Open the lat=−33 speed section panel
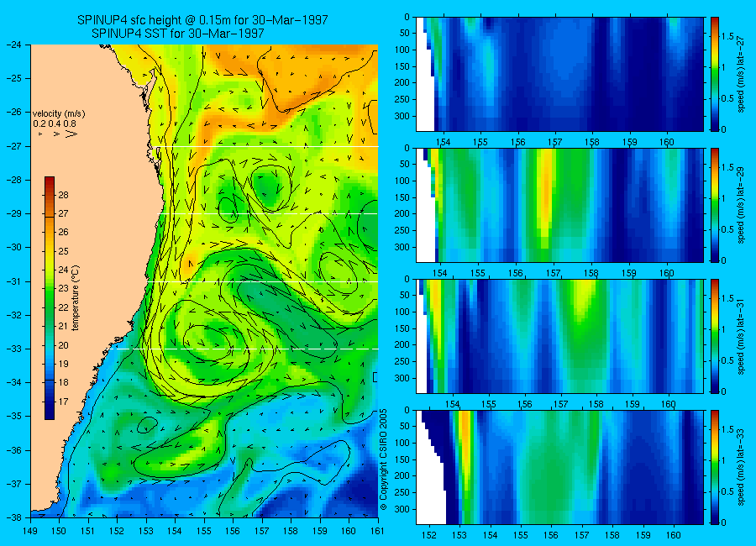 [x=559, y=467]
